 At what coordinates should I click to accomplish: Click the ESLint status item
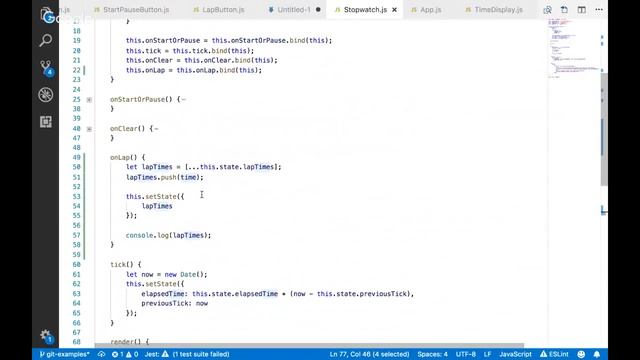click(554, 354)
